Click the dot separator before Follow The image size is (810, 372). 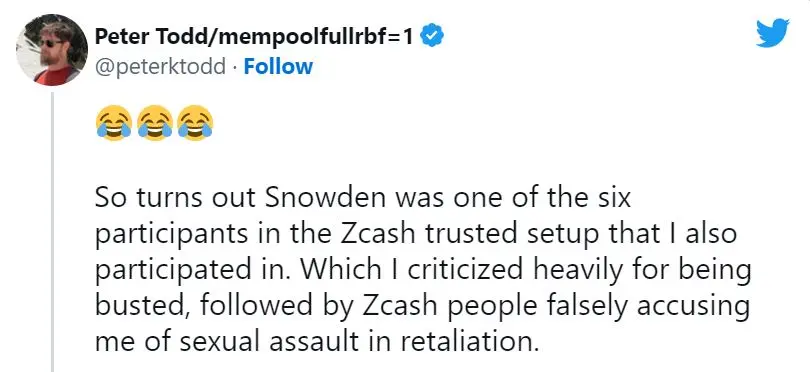coord(235,67)
